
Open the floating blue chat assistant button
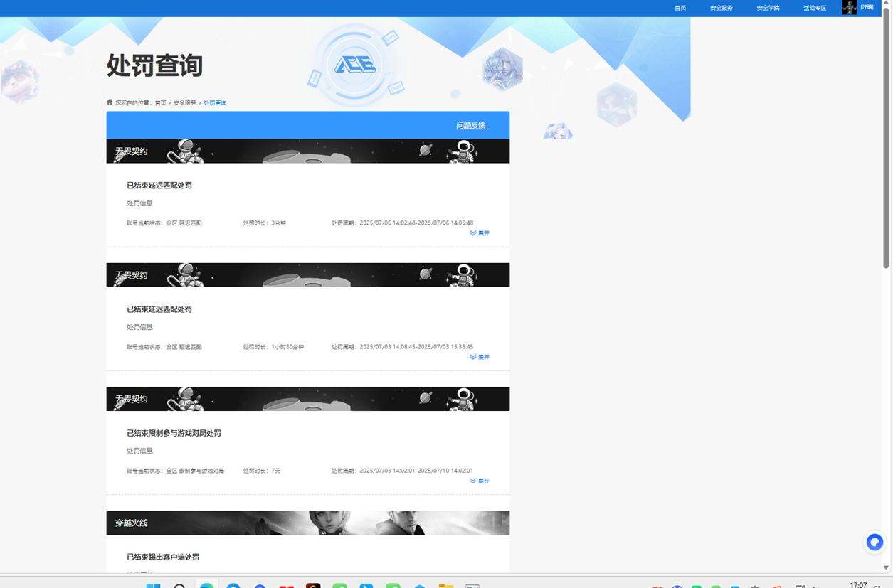(x=874, y=542)
